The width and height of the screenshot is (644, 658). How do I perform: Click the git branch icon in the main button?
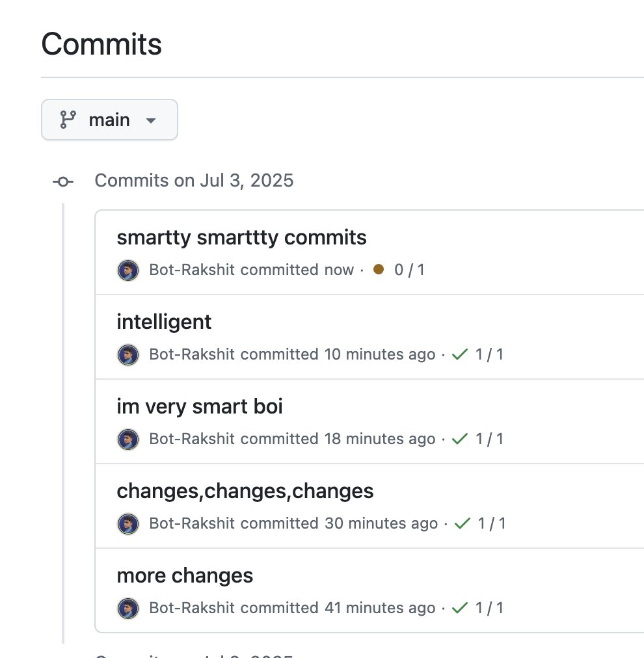pyautogui.click(x=68, y=120)
